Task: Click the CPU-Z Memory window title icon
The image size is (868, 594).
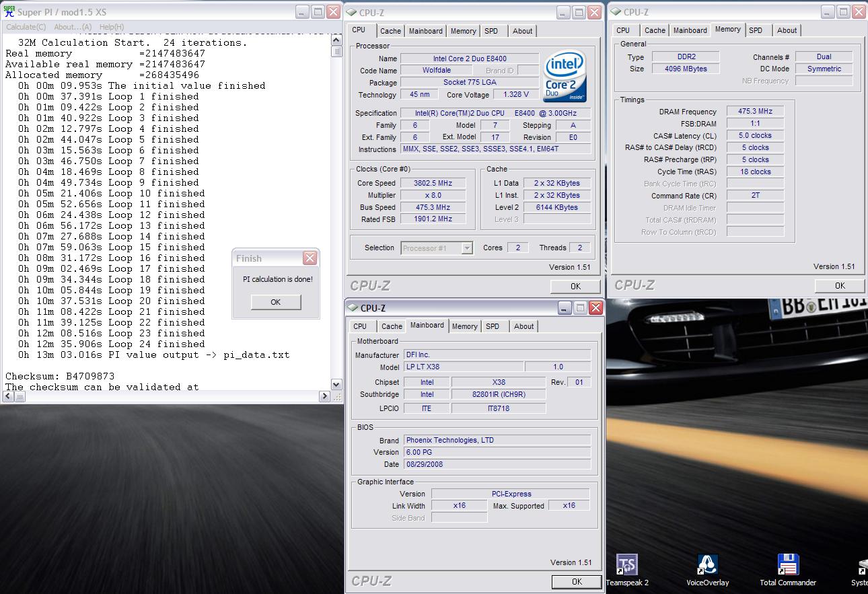Action: click(x=616, y=12)
